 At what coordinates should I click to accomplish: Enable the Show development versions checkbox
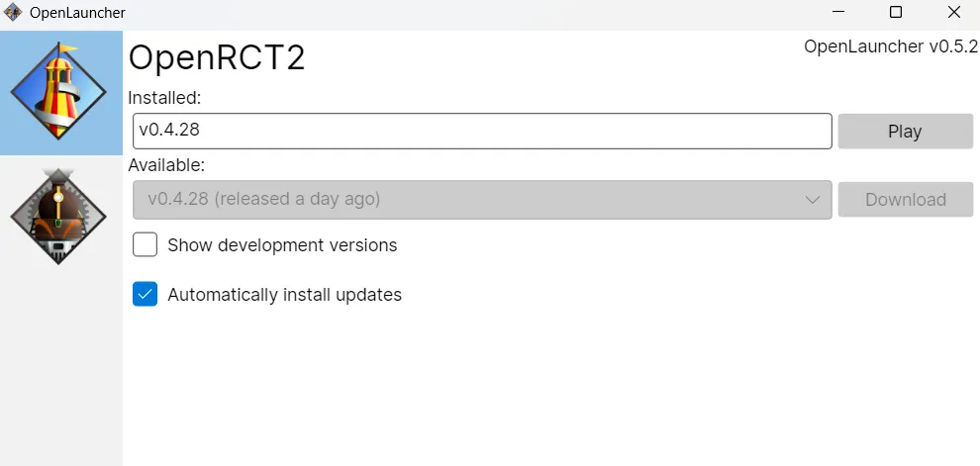146,244
